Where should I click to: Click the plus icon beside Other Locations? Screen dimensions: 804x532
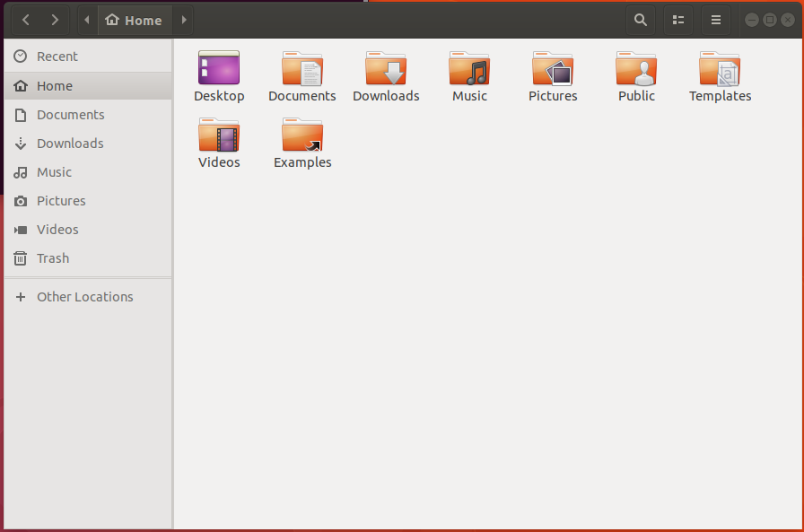[x=21, y=297]
